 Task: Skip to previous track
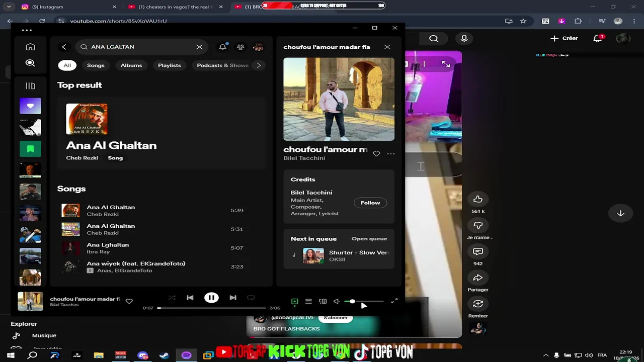[x=190, y=298]
